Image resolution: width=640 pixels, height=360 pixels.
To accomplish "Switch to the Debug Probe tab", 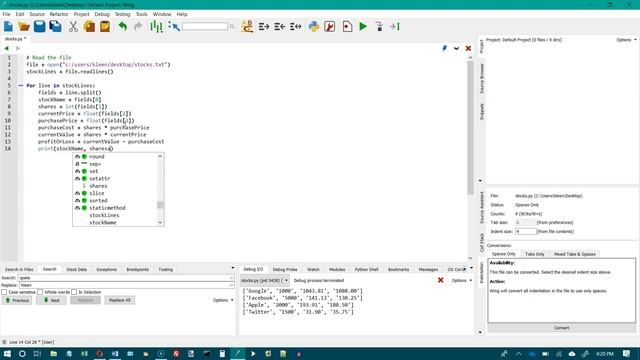I will point(285,269).
